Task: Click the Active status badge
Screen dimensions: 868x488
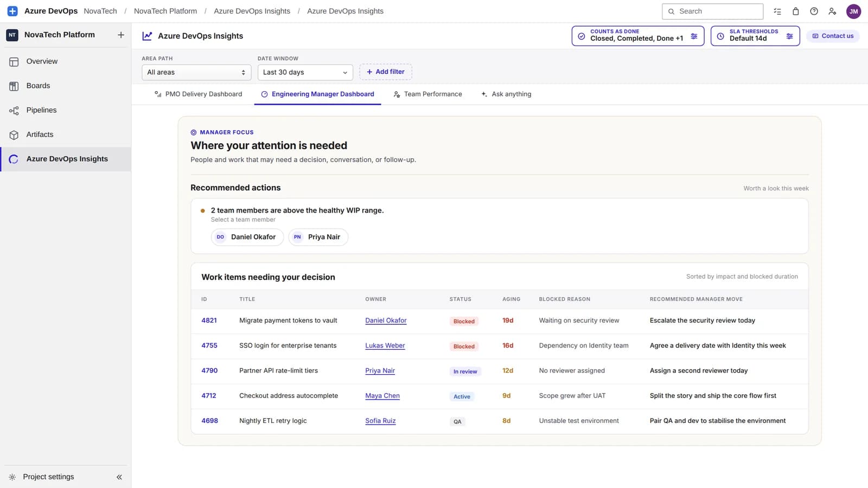Action: click(462, 396)
